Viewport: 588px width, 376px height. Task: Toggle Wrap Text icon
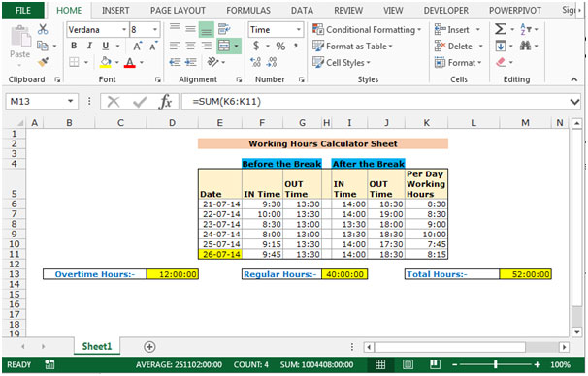click(x=224, y=29)
